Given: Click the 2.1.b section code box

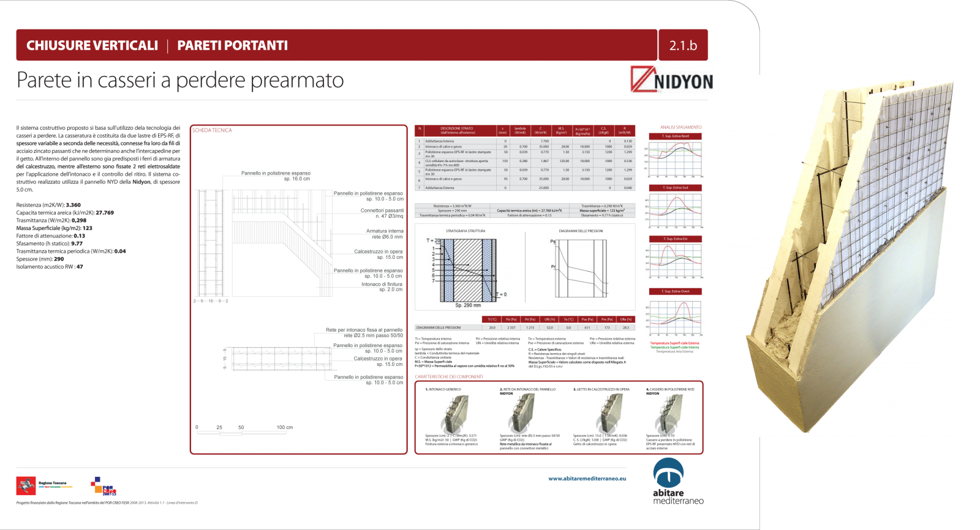Looking at the screenshot, I should (683, 45).
